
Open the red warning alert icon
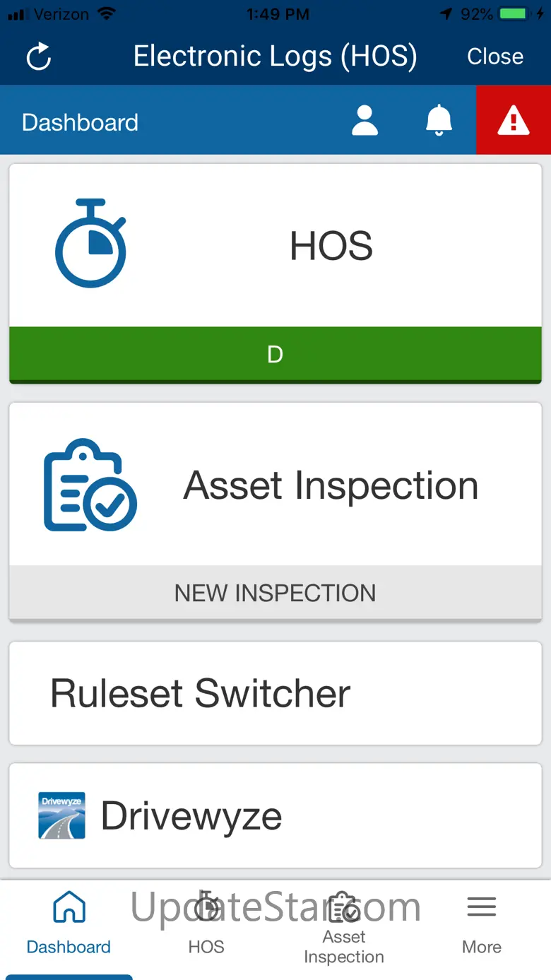click(514, 121)
